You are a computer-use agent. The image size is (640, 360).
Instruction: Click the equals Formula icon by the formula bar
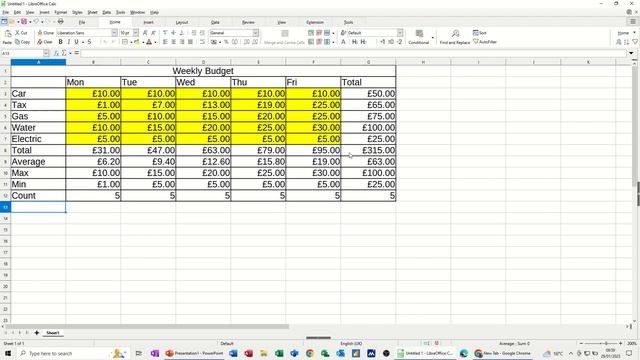pos(76,53)
